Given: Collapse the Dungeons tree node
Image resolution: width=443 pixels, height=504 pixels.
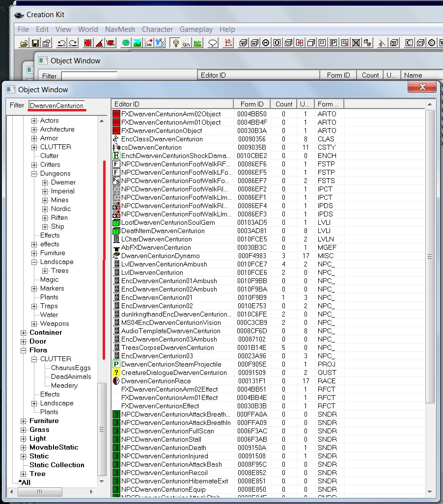Looking at the screenshot, I should coord(34,174).
